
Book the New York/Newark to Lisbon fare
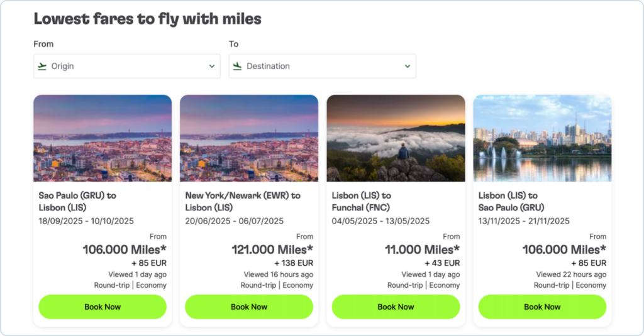tap(249, 307)
